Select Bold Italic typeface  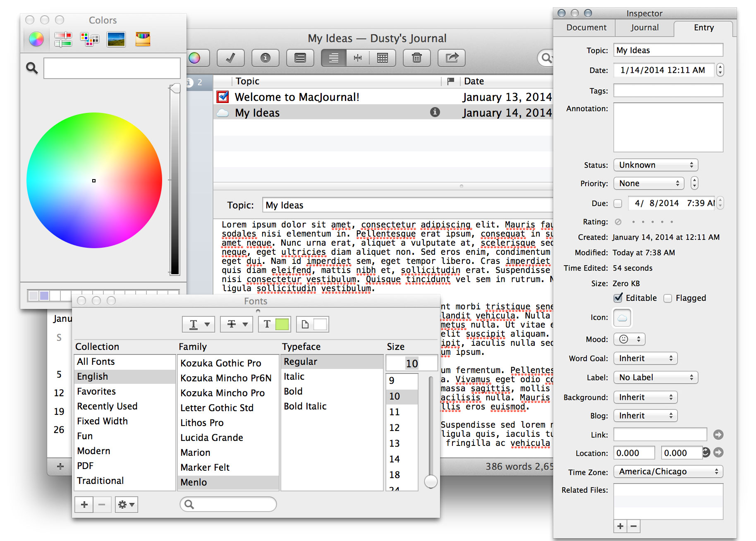click(x=305, y=406)
